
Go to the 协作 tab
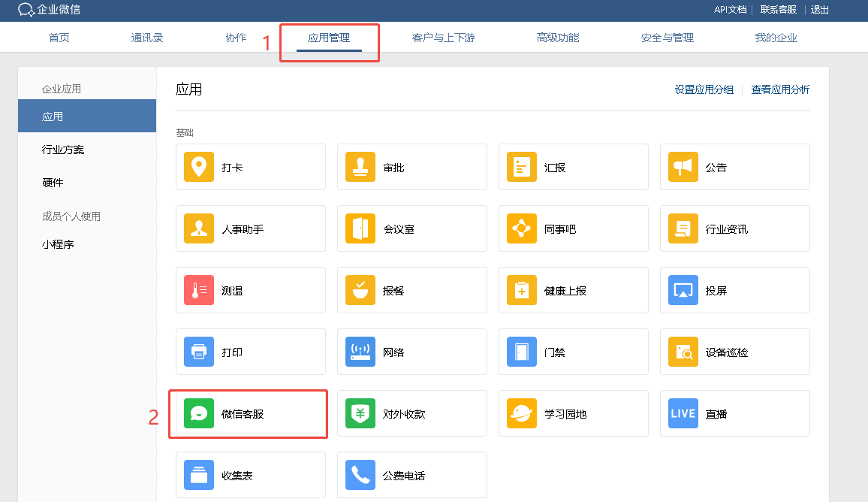(x=236, y=38)
